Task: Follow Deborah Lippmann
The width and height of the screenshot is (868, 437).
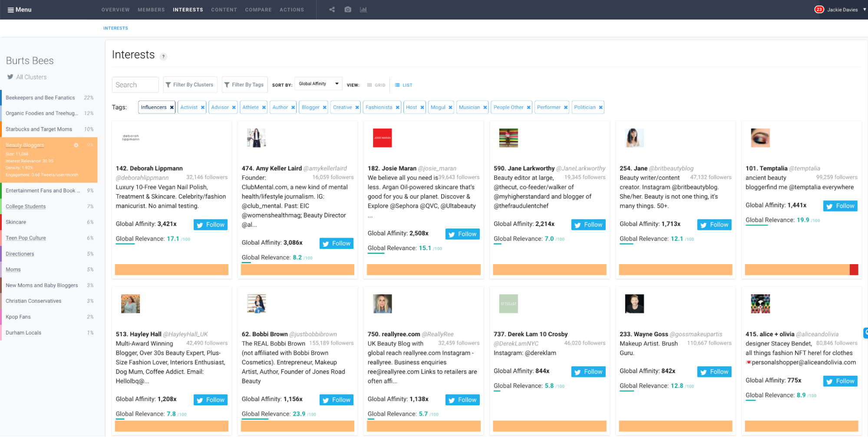Action: click(211, 225)
